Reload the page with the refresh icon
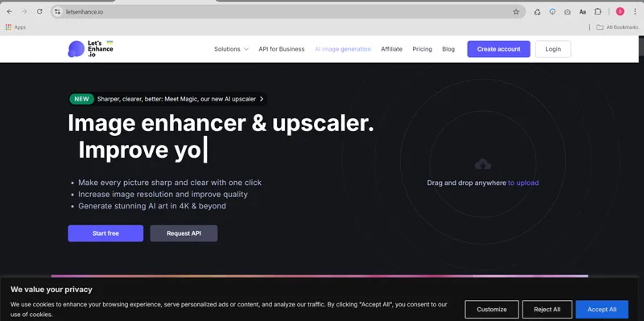Image resolution: width=644 pixels, height=321 pixels. click(39, 11)
